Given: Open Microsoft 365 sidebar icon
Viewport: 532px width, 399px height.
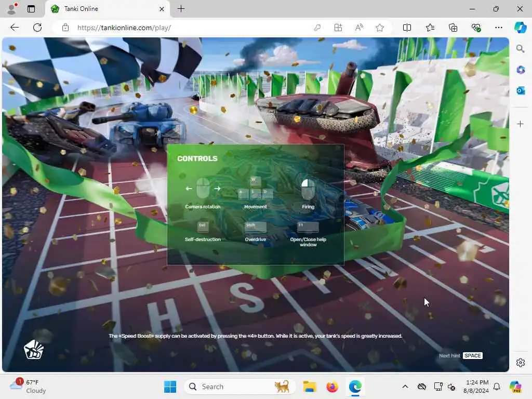Looking at the screenshot, I should [x=521, y=70].
